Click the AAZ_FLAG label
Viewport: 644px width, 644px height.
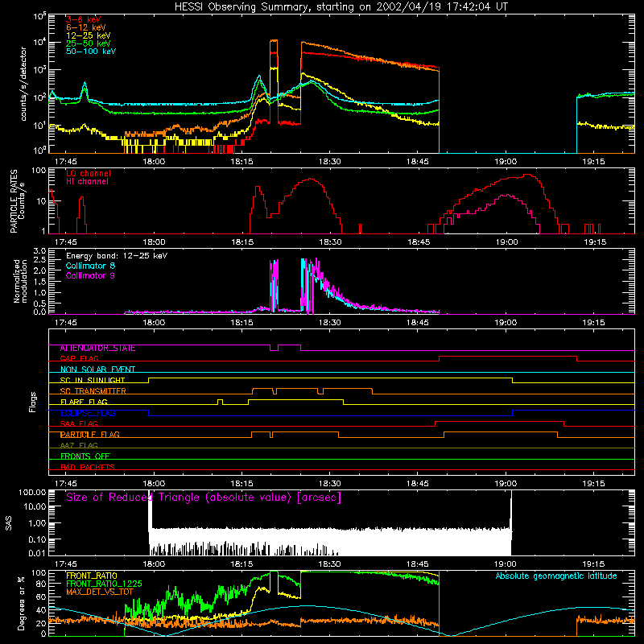pos(79,446)
